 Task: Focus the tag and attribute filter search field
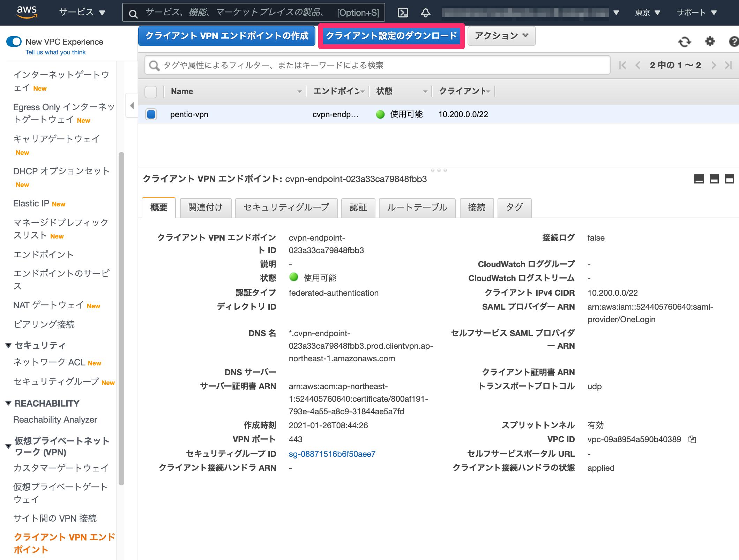[x=378, y=65]
